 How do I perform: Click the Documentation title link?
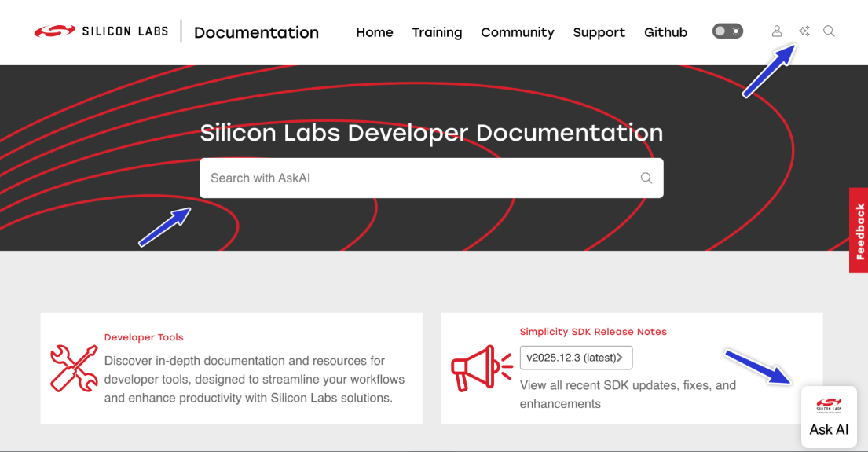coord(256,32)
